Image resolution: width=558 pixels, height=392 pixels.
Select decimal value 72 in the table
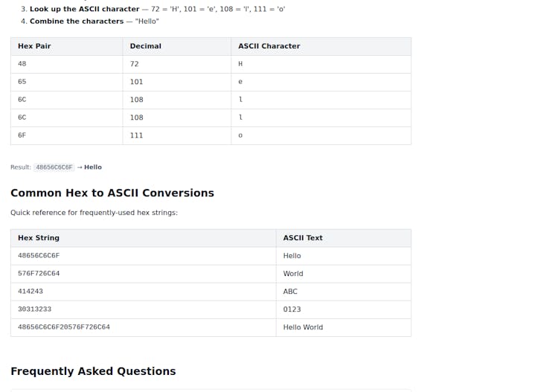[x=134, y=64]
